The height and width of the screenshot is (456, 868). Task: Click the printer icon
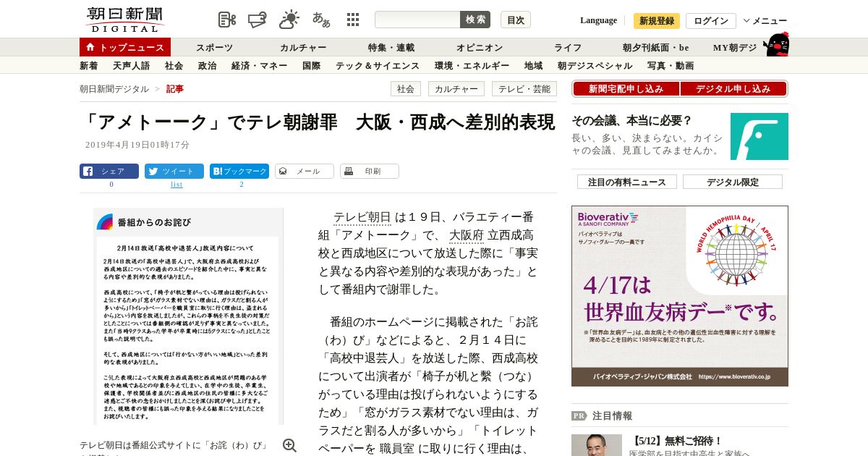tap(348, 172)
